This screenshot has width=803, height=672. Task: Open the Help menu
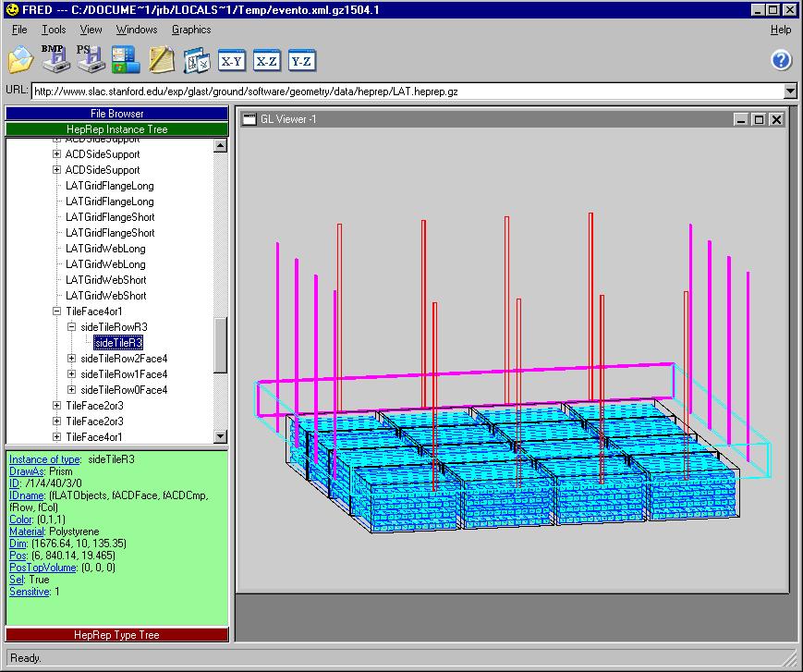click(781, 30)
